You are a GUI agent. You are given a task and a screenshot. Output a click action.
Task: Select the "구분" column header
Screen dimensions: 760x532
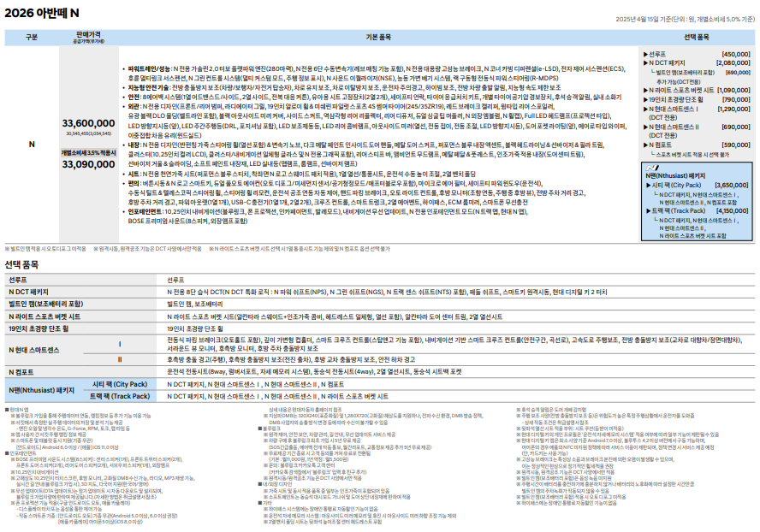[32, 38]
